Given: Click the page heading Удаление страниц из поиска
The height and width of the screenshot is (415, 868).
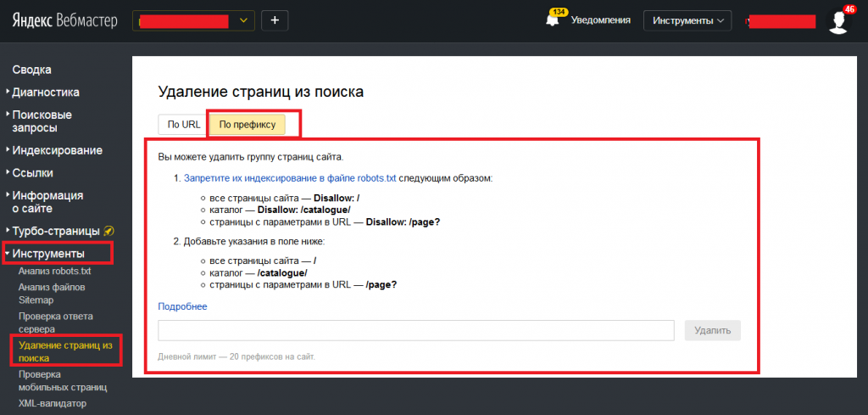Looking at the screenshot, I should click(x=261, y=92).
